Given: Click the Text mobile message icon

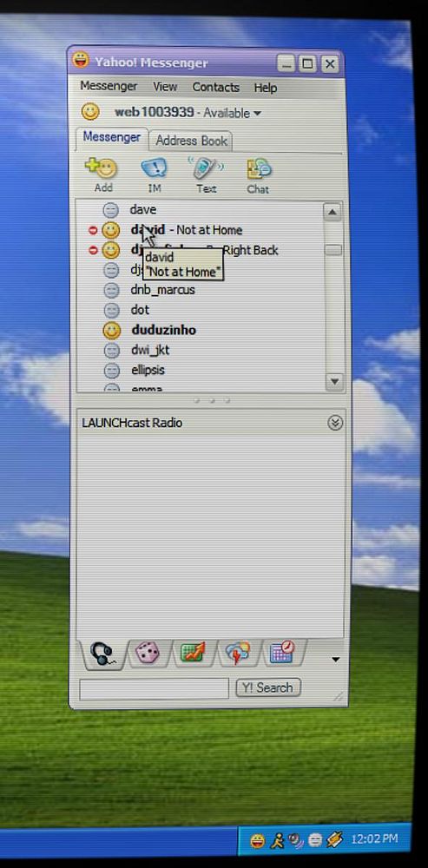Looking at the screenshot, I should 205,168.
